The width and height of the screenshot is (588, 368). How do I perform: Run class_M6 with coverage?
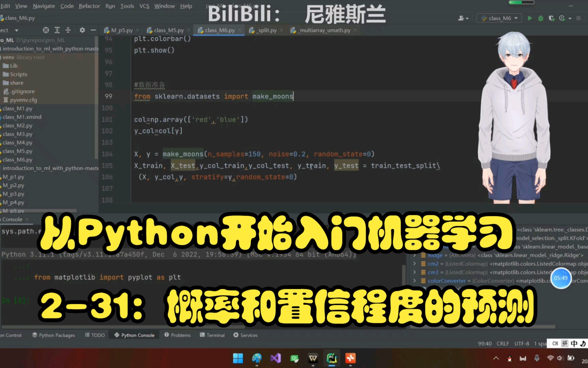click(551, 18)
